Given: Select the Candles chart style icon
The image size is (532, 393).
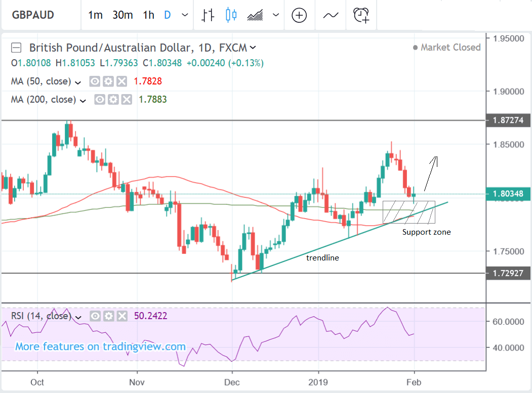Looking at the screenshot, I should click(x=231, y=15).
